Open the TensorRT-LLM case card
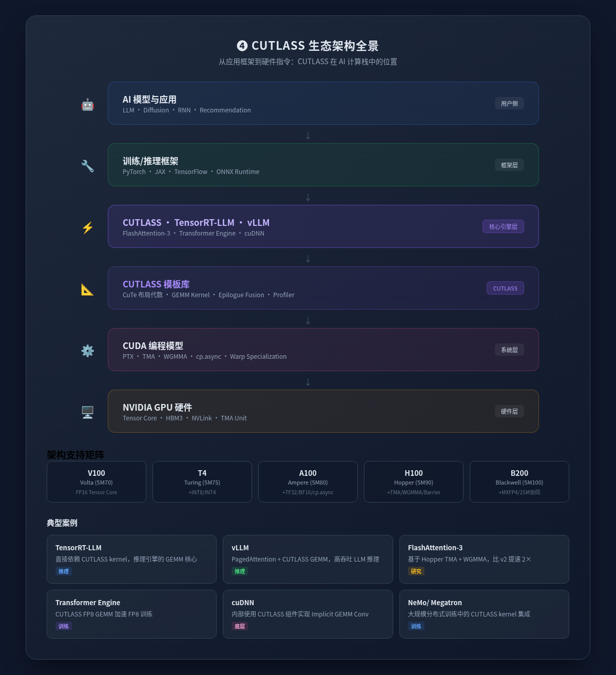Image resolution: width=616 pixels, height=675 pixels. (131, 559)
